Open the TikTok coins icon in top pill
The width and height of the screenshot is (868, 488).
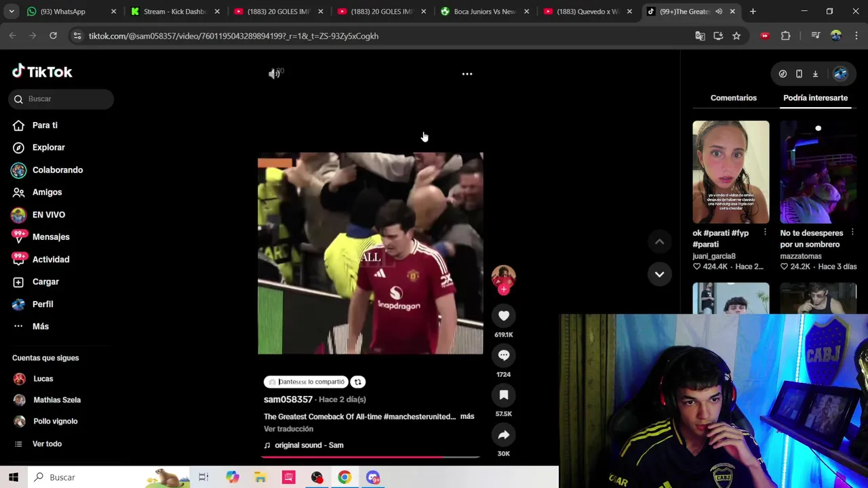coord(783,74)
